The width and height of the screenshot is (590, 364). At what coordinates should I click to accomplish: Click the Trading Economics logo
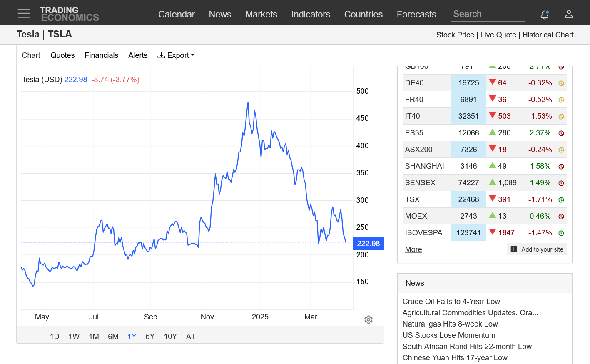[x=69, y=14]
